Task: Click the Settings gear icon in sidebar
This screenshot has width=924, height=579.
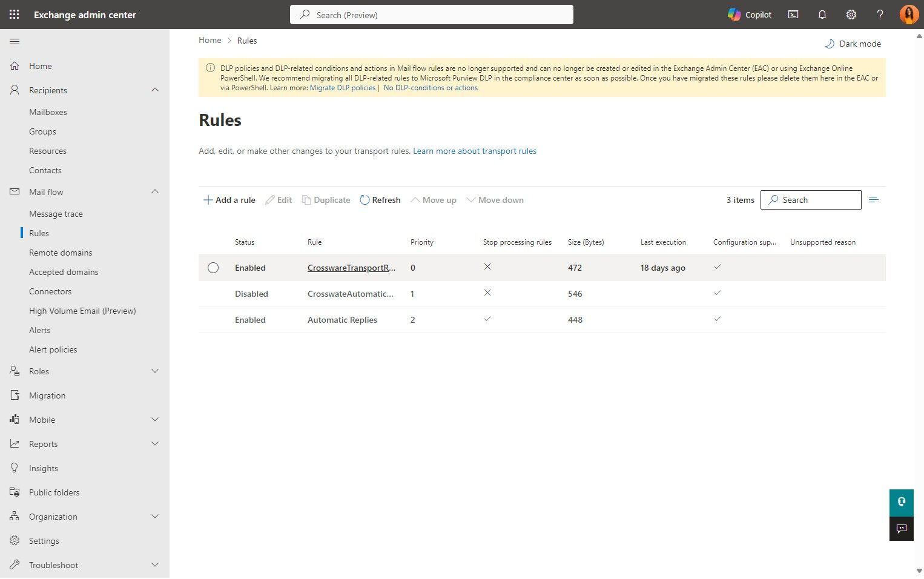Action: (15, 540)
